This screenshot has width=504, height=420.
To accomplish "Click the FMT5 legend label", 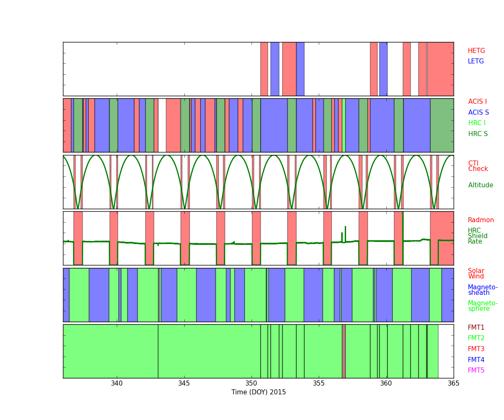I will coord(476,370).
